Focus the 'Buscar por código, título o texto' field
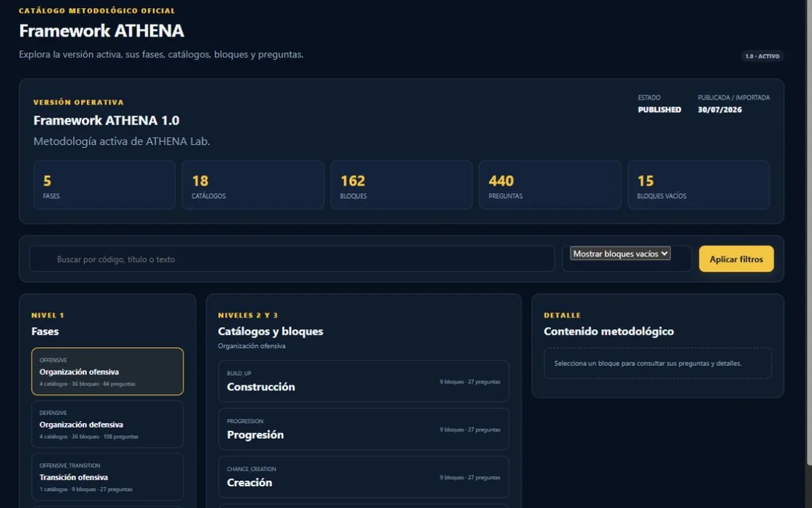This screenshot has height=508, width=812. [292, 259]
